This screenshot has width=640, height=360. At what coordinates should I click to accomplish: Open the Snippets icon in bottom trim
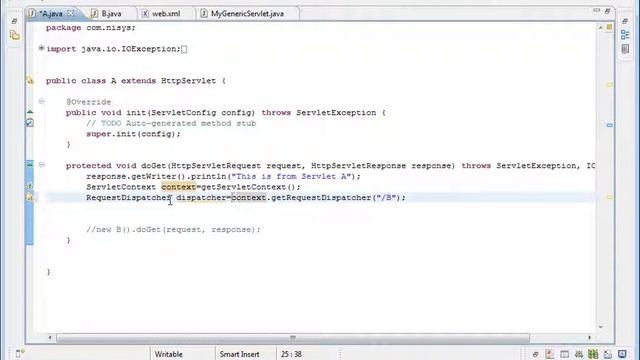coord(608,354)
